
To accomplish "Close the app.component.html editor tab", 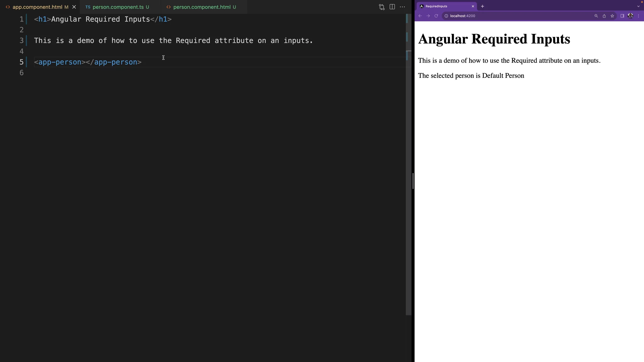I will point(74,7).
